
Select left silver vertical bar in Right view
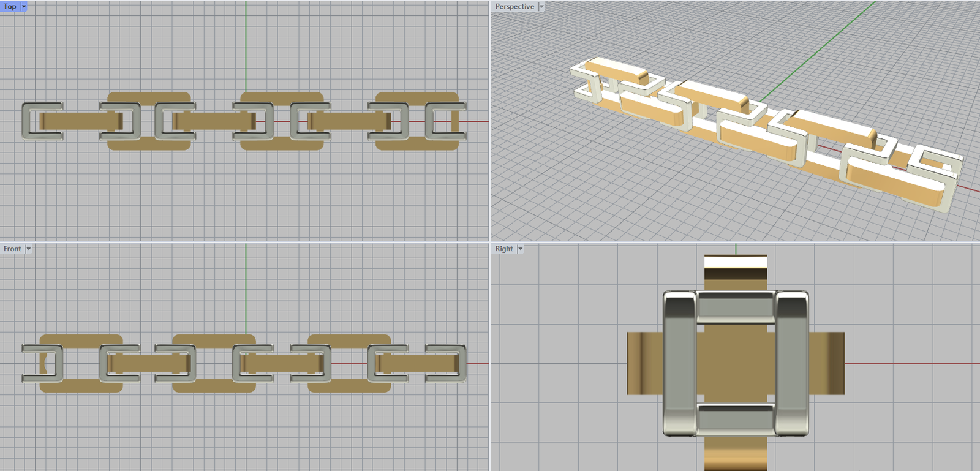click(x=679, y=363)
